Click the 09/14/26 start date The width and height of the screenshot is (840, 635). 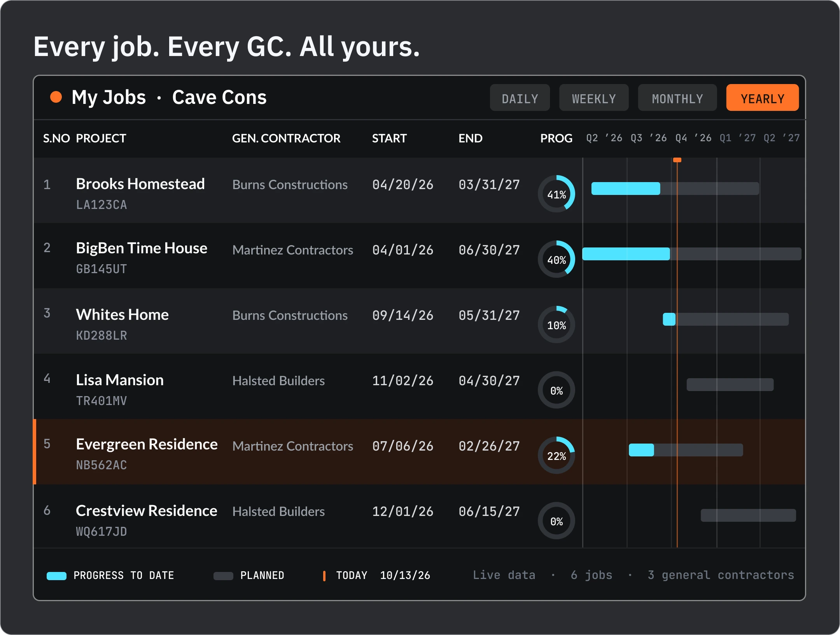coord(403,315)
